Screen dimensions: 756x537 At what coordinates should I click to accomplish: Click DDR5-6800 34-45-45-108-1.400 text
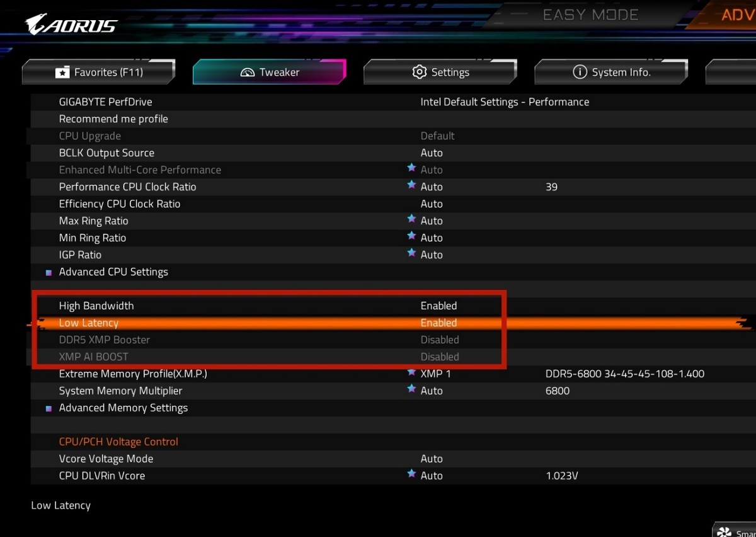(x=625, y=374)
